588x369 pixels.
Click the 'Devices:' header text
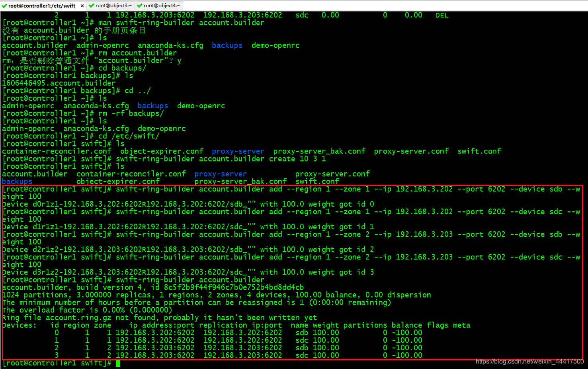20,325
